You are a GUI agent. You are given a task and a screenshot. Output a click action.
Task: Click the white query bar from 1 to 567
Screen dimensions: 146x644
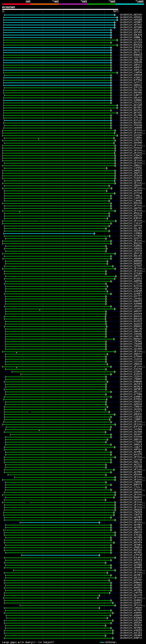pyautogui.click(x=60, y=9)
